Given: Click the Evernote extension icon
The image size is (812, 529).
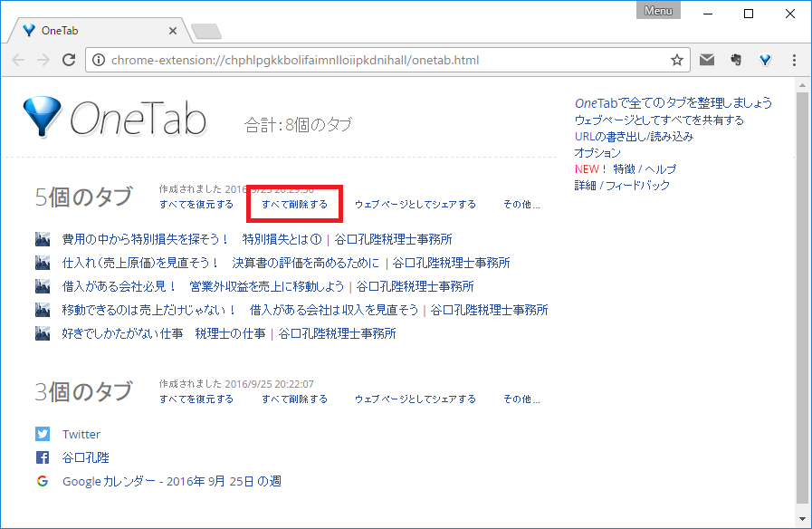Looking at the screenshot, I should (x=736, y=61).
